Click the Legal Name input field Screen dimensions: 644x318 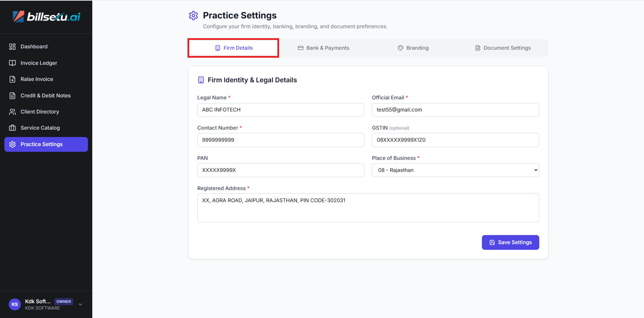pos(281,110)
